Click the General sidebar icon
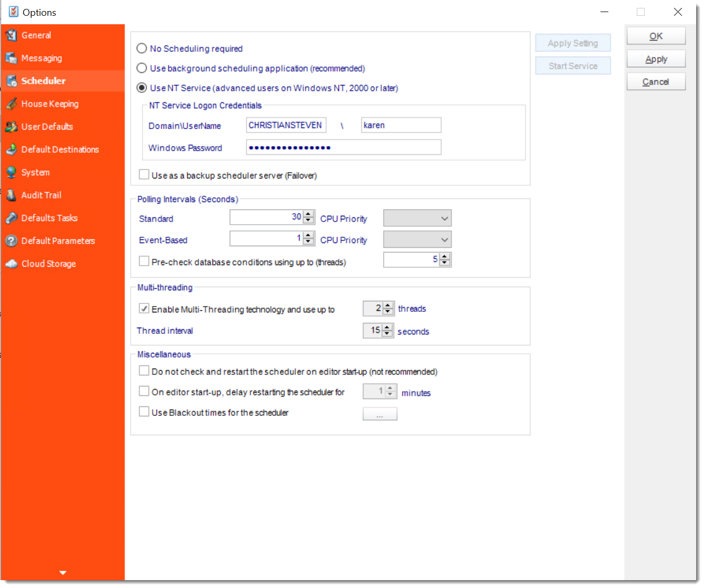 (12, 35)
